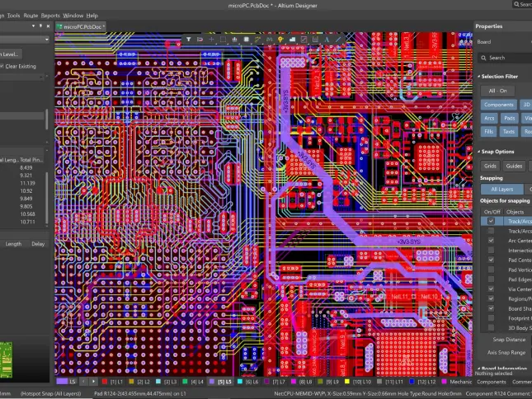The image size is (532, 399).
Task: Enable the 3D Body snapping checkbox
Action: tap(491, 327)
